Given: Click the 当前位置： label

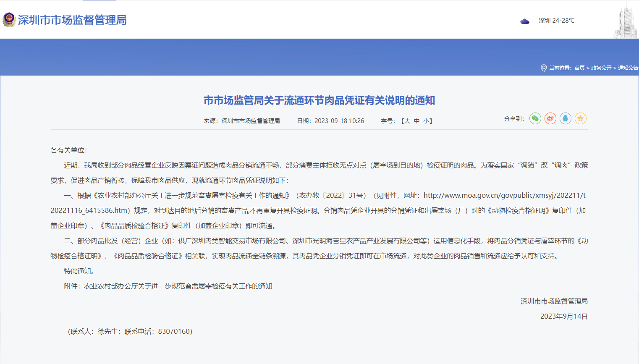Looking at the screenshot, I should [x=561, y=68].
